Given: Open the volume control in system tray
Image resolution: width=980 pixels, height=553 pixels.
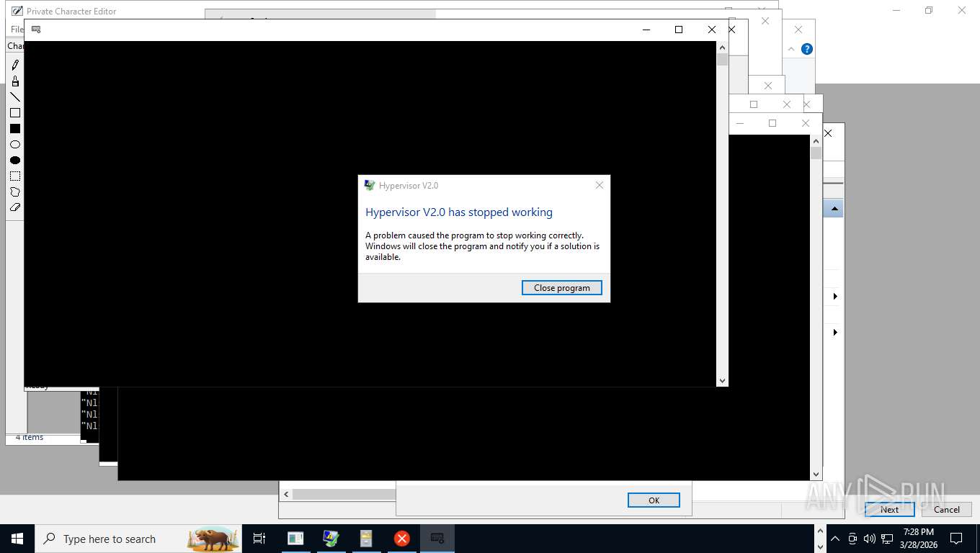Looking at the screenshot, I should pyautogui.click(x=870, y=539).
